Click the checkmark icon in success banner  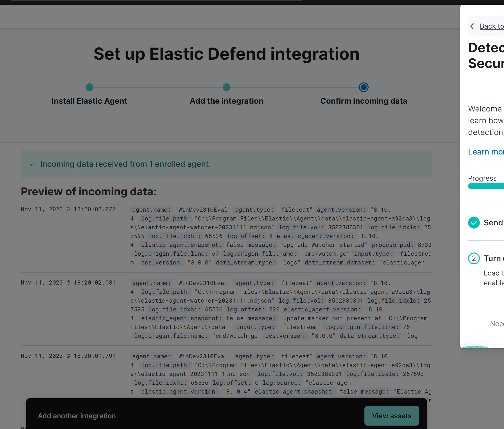tap(33, 164)
